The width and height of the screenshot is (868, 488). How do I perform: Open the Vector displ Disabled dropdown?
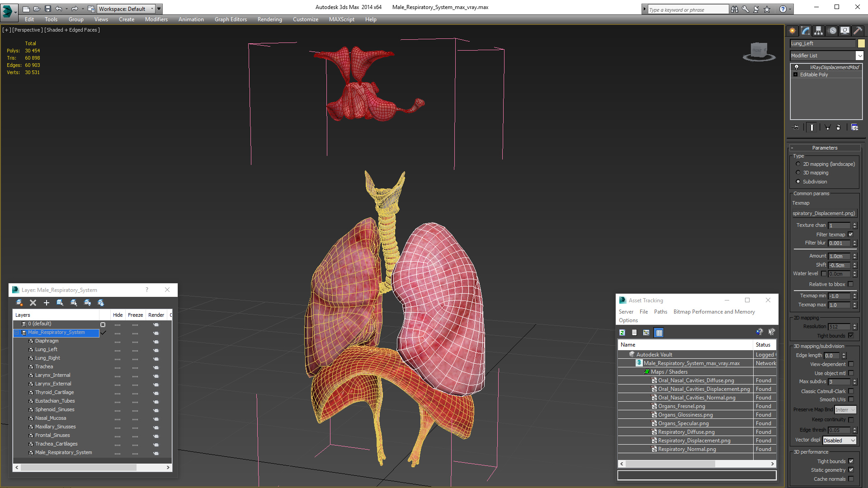840,441
